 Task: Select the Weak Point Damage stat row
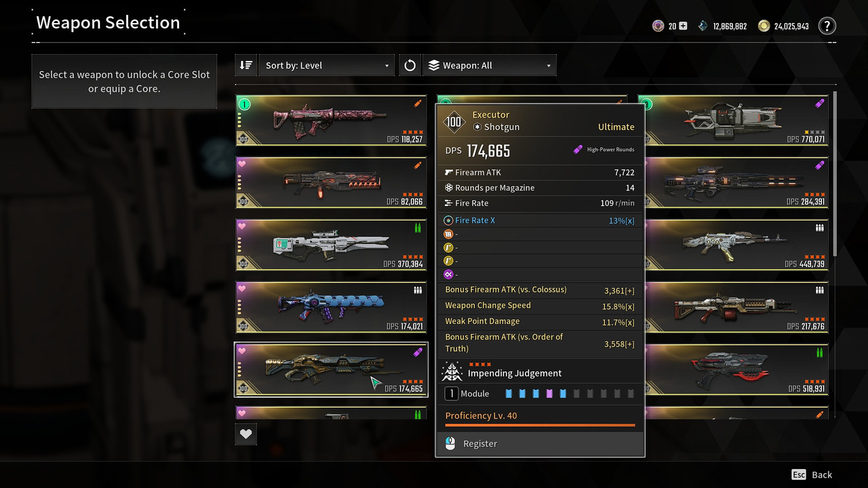[540, 321]
